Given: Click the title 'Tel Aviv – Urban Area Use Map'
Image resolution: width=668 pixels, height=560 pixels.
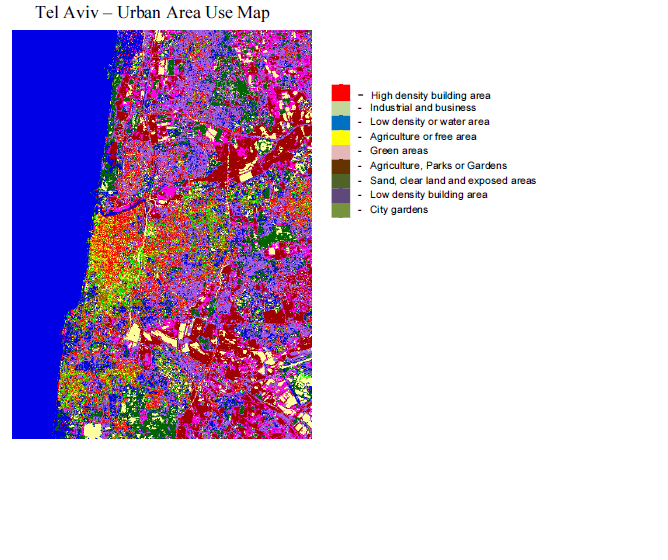Looking at the screenshot, I should click(152, 12).
